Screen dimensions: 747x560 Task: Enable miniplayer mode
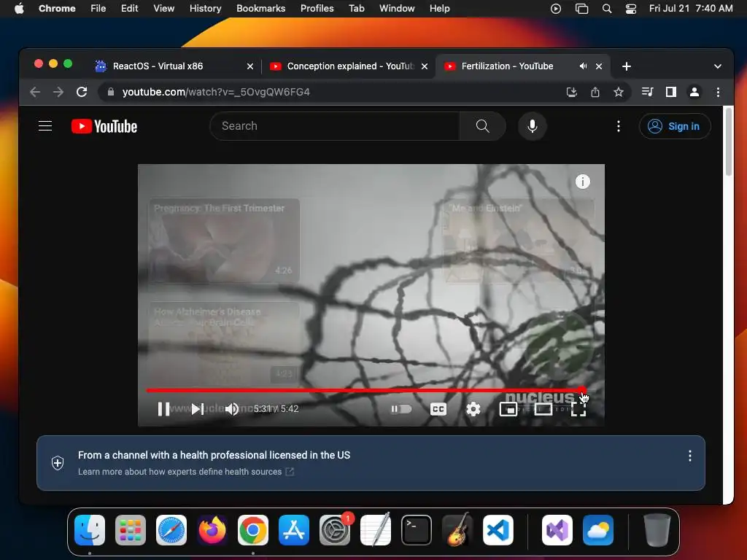click(508, 409)
